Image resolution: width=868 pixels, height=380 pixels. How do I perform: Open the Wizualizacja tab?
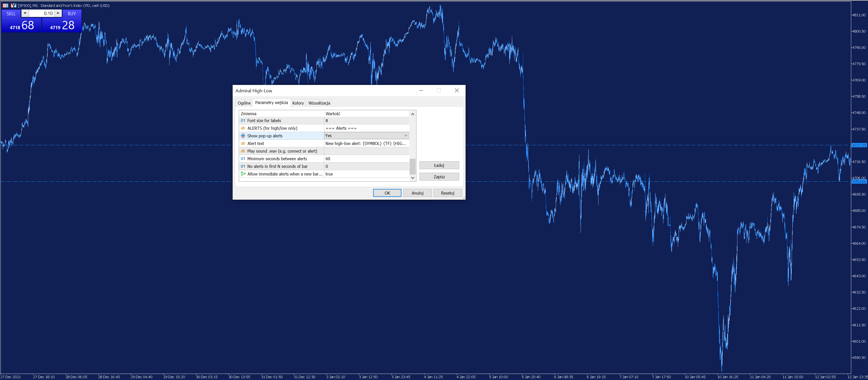pyautogui.click(x=319, y=103)
